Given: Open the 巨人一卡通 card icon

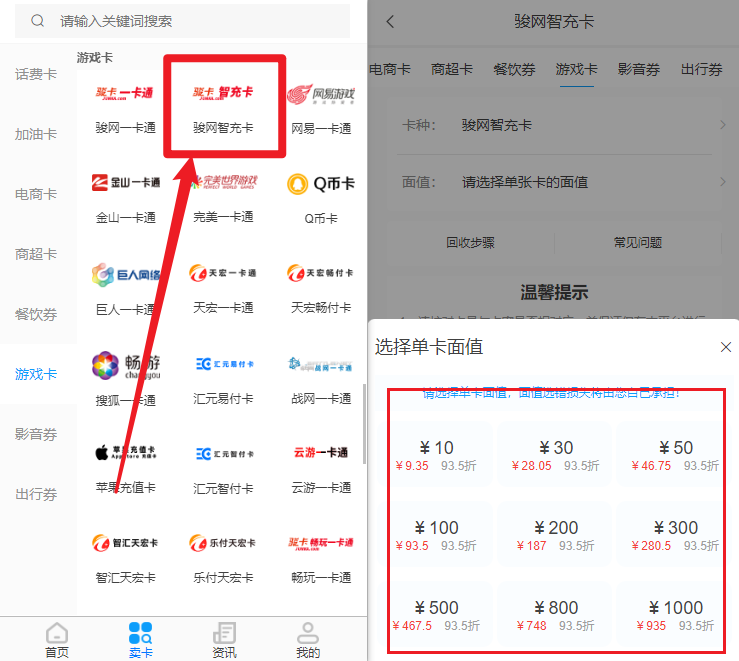Looking at the screenshot, I should pos(125,275).
